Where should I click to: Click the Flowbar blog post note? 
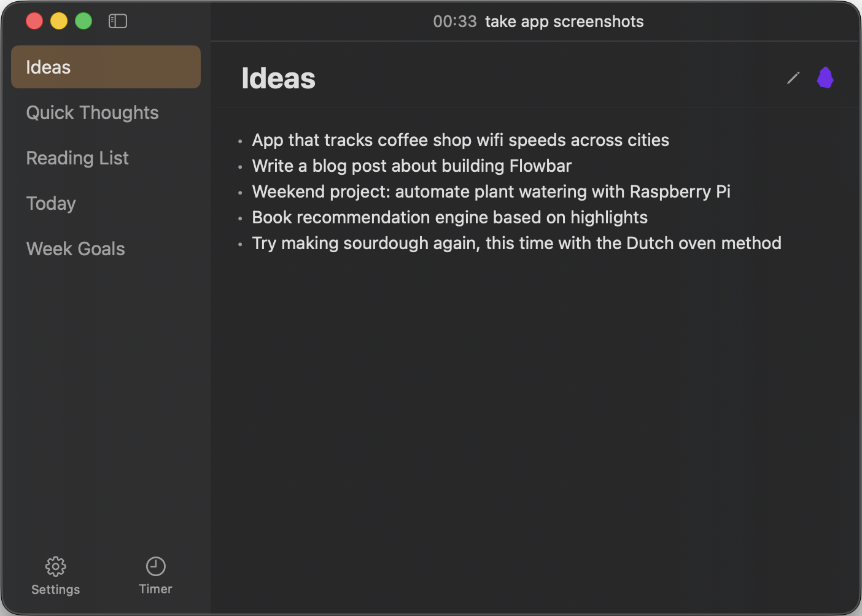411,166
